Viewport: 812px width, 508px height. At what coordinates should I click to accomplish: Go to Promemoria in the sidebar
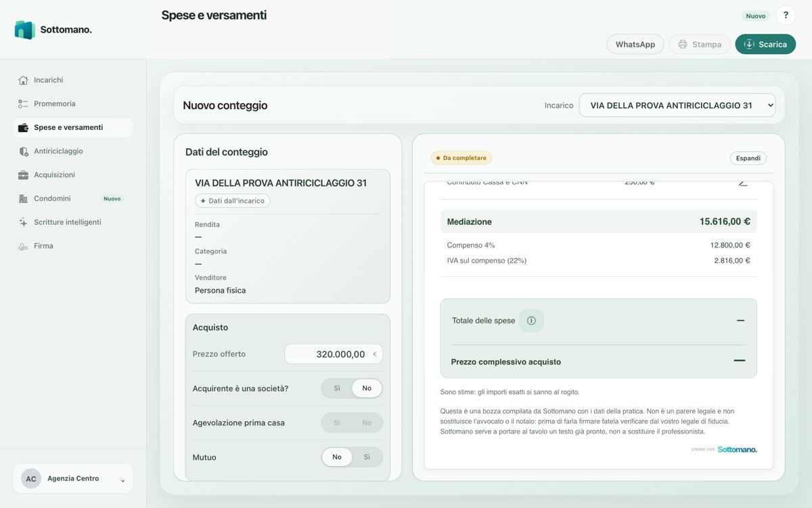(x=73, y=104)
